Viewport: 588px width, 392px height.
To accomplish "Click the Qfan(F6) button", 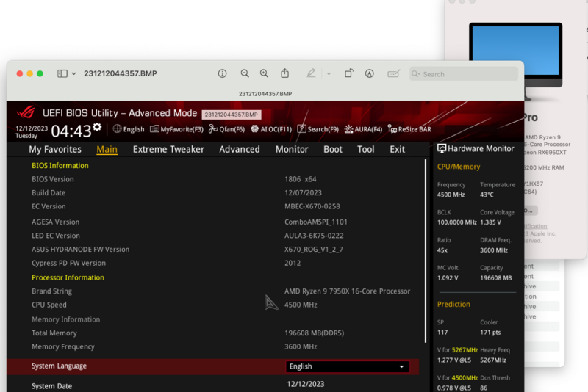I will 226,129.
